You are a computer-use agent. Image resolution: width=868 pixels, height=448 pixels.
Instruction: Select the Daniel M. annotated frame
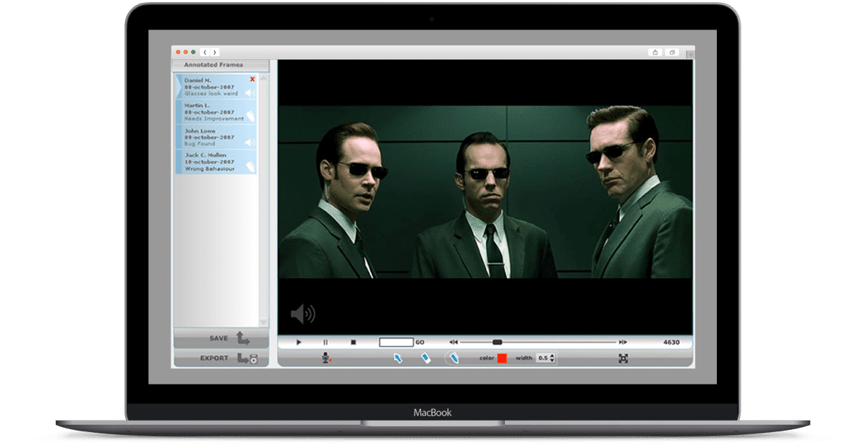[x=216, y=87]
